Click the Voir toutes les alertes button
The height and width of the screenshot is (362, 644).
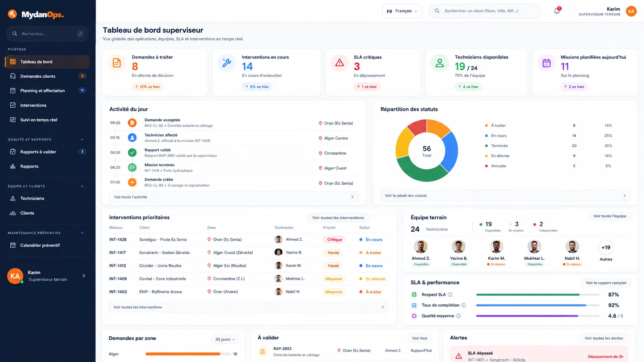pos(604,338)
